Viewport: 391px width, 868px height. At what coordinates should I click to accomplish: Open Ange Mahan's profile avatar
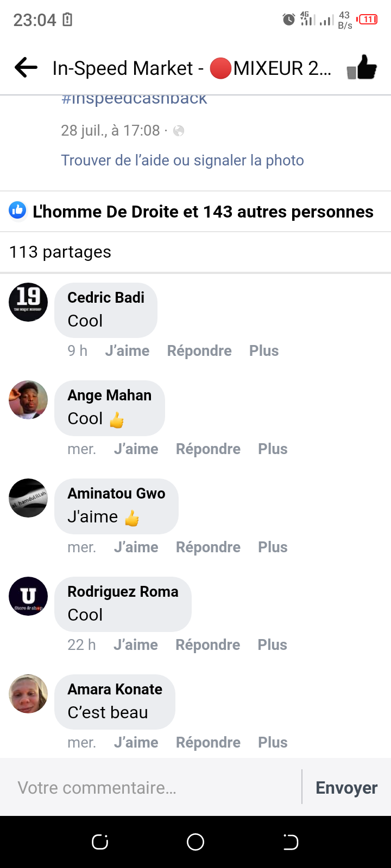coord(28,400)
